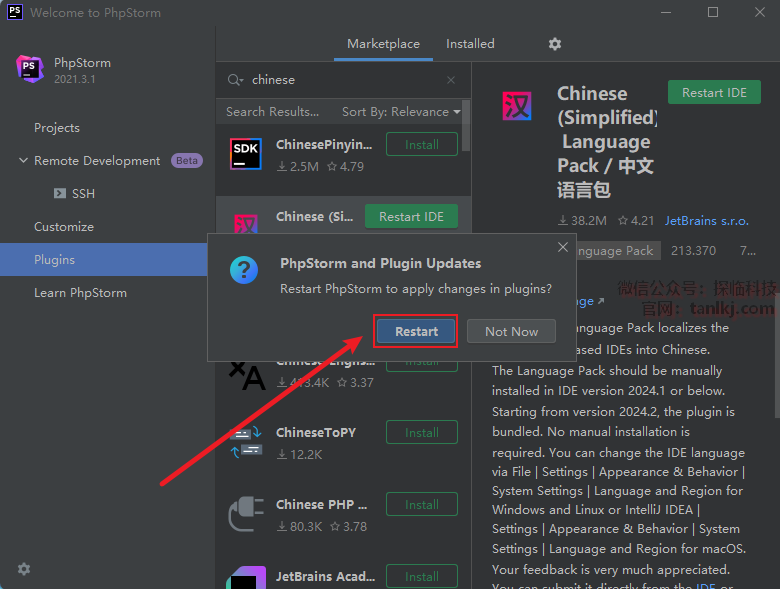
Task: Select the ChineseToPY plugin icon
Action: click(246, 441)
